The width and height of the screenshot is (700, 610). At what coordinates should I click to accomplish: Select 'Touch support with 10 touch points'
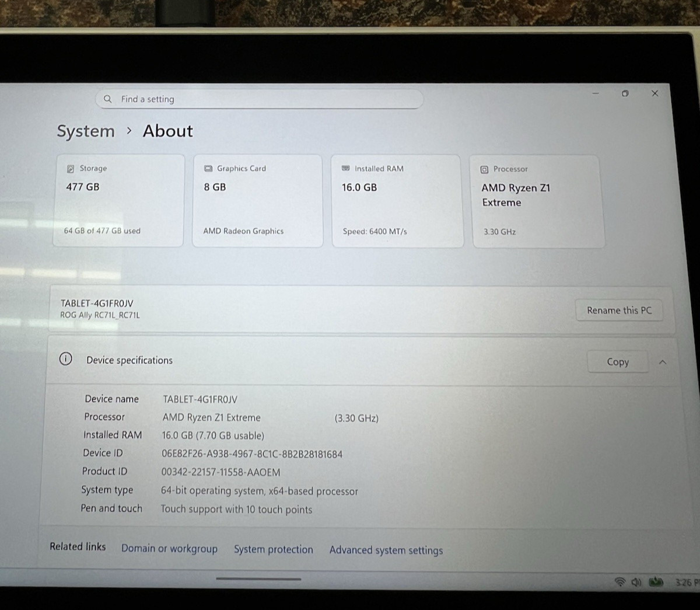pos(236,509)
